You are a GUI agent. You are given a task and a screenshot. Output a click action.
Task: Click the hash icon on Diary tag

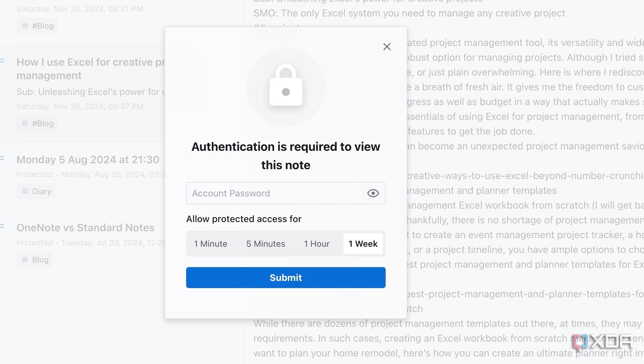pos(25,192)
